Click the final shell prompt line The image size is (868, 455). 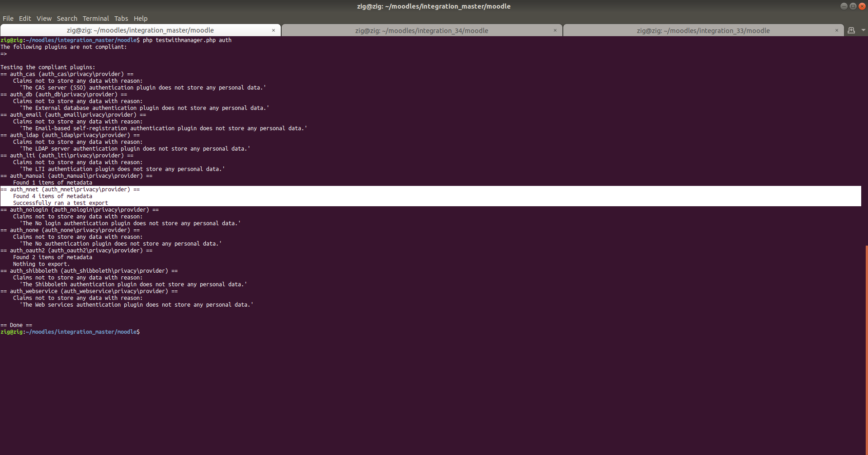[70, 332]
